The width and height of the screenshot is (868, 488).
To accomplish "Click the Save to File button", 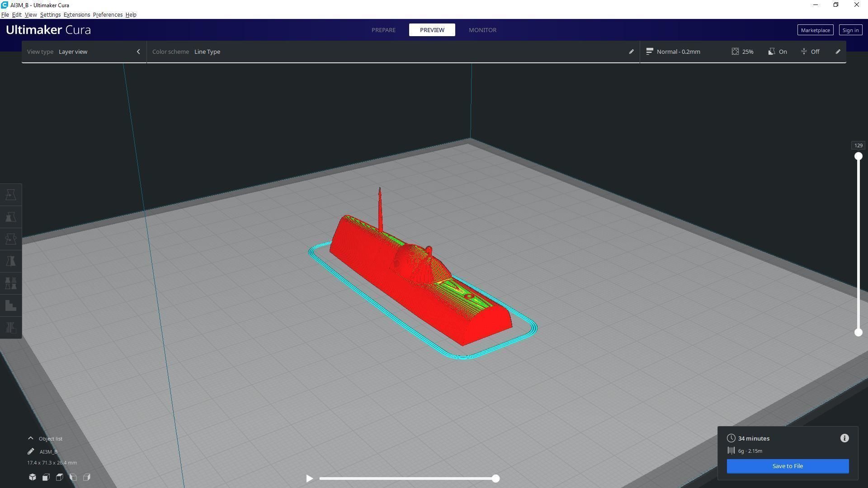I will click(788, 466).
